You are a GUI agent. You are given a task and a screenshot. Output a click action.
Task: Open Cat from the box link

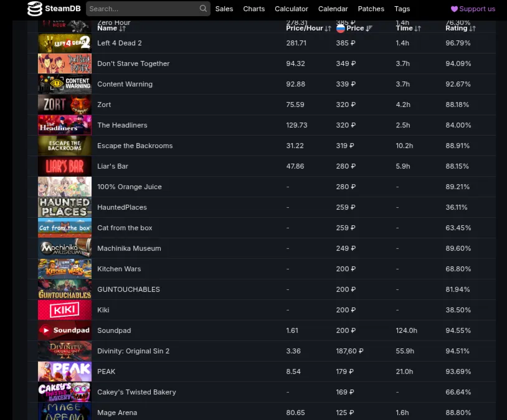pos(125,228)
